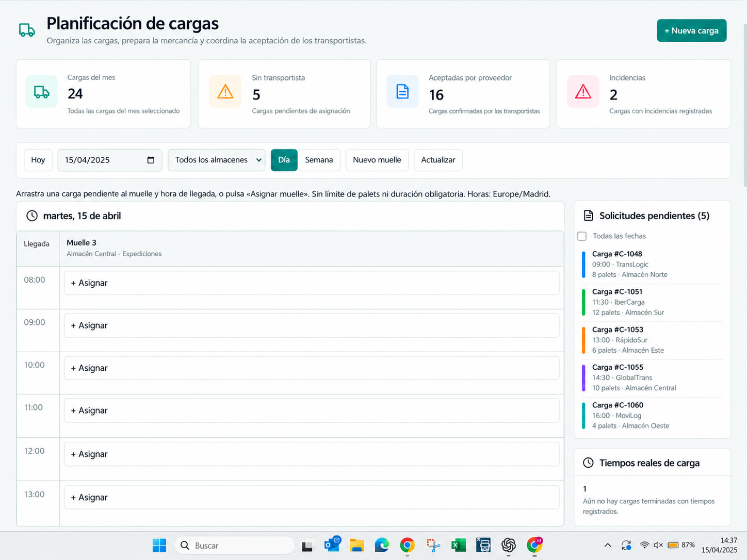Click the Wi-Fi icon in system tray

click(x=644, y=545)
